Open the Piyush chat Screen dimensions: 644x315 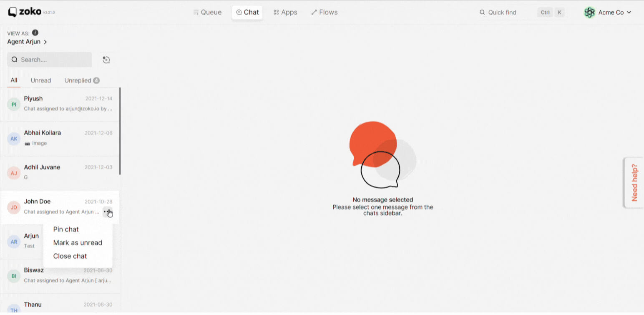pyautogui.click(x=60, y=104)
